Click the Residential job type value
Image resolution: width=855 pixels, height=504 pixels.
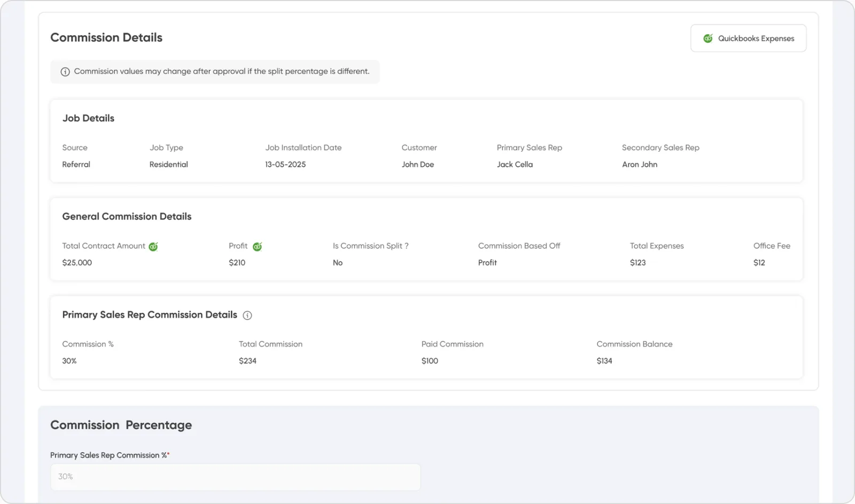168,165
